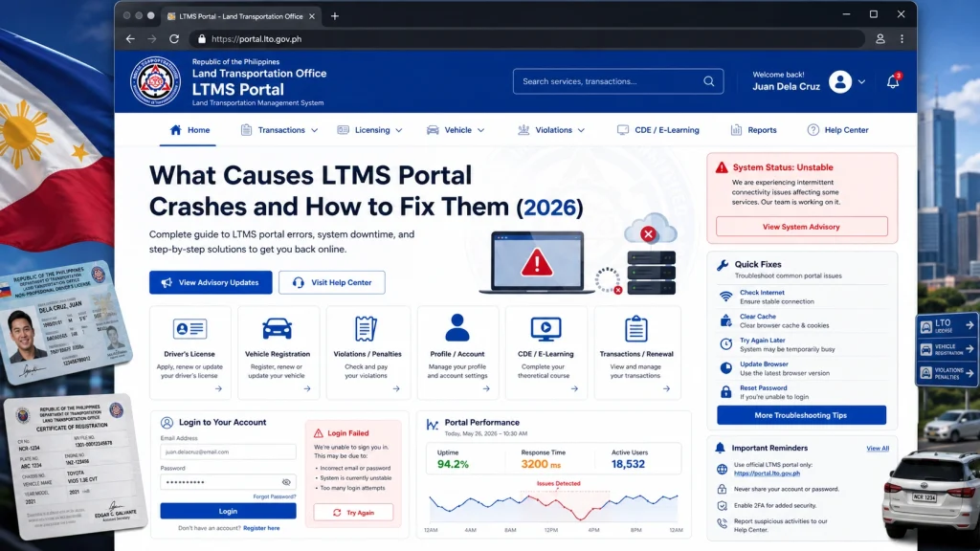Image resolution: width=980 pixels, height=551 pixels.
Task: Click the Register here link
Action: pyautogui.click(x=261, y=528)
